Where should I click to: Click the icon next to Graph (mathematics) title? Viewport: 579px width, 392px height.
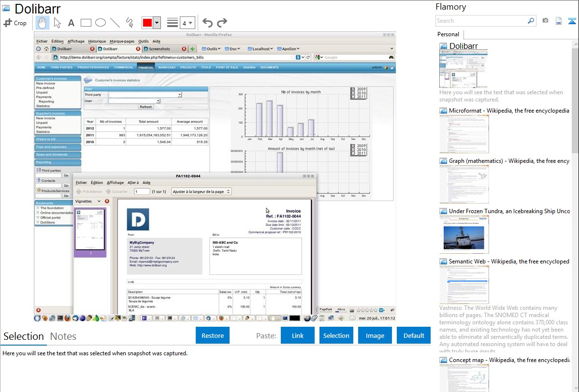click(443, 161)
